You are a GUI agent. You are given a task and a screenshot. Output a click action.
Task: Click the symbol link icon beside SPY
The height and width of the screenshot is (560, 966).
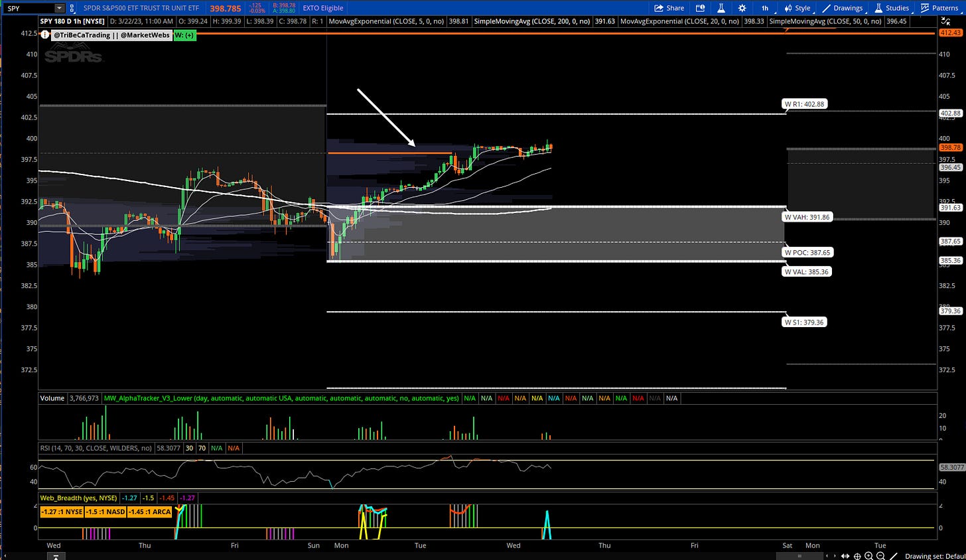tap(72, 8)
